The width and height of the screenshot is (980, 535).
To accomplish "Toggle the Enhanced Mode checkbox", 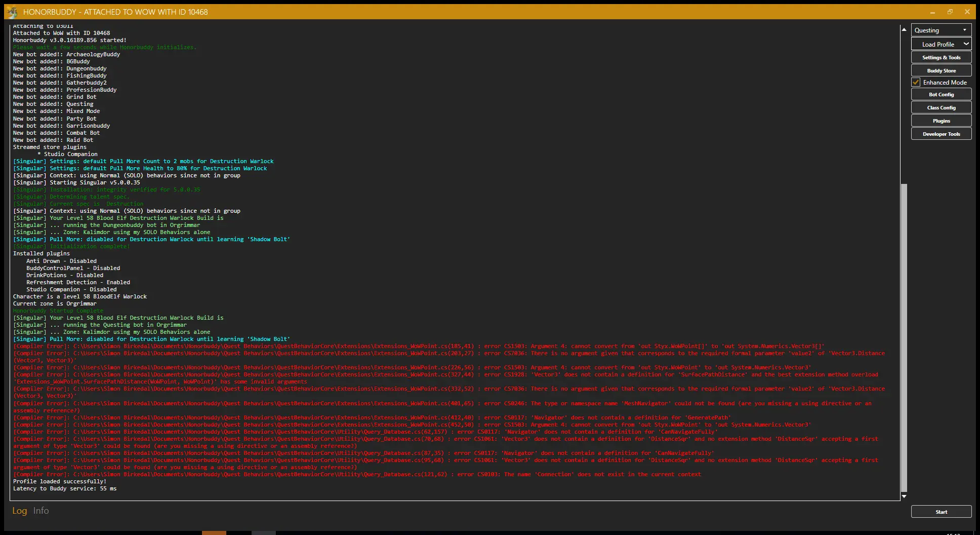I will pyautogui.click(x=916, y=82).
